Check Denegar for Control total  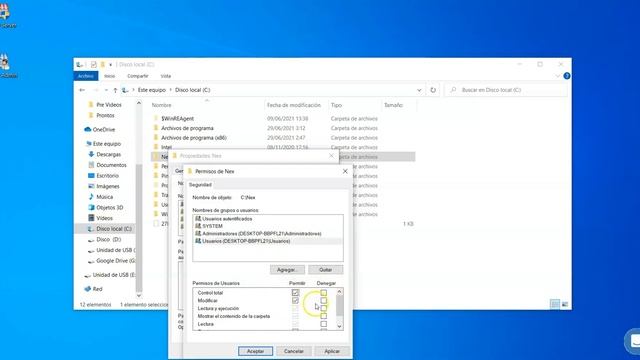[x=323, y=293]
